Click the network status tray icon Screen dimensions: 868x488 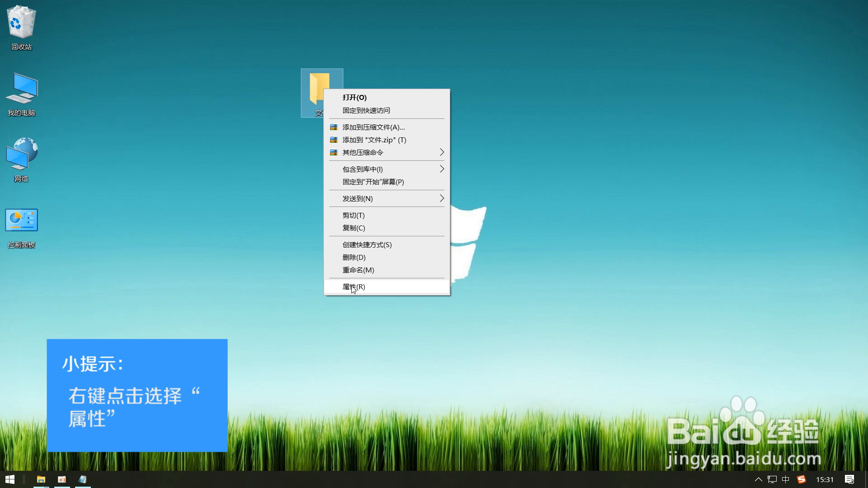coord(772,479)
